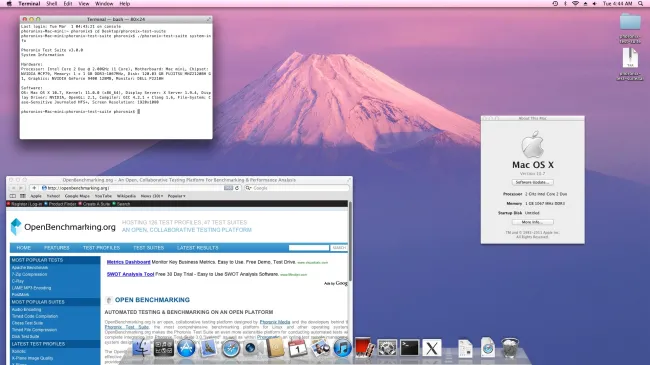
Task: Open X11 icon in the Dock
Action: coord(432,348)
